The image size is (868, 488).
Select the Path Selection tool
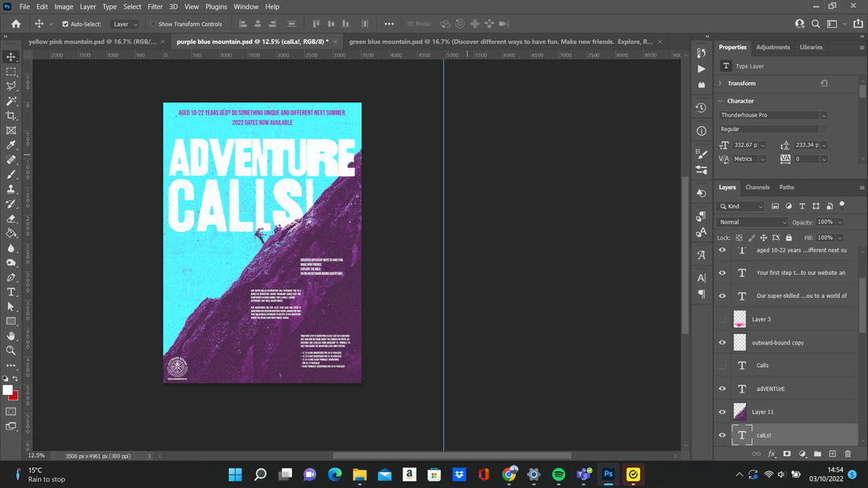[11, 307]
